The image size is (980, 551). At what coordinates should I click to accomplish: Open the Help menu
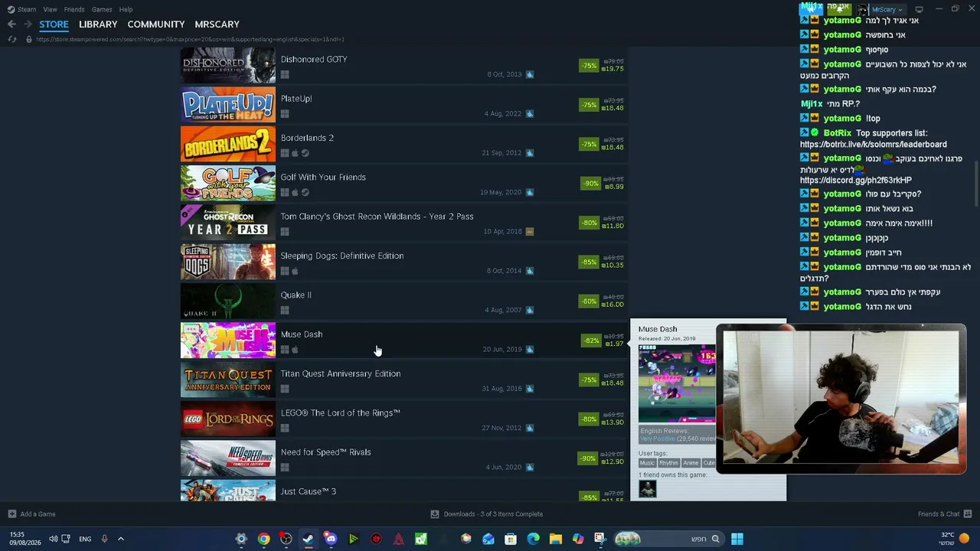click(x=126, y=9)
